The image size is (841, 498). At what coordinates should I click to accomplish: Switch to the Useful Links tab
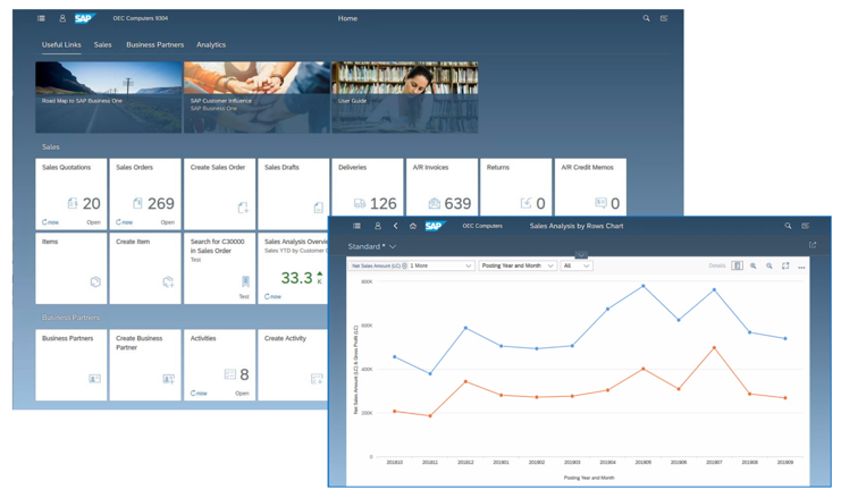pos(61,45)
